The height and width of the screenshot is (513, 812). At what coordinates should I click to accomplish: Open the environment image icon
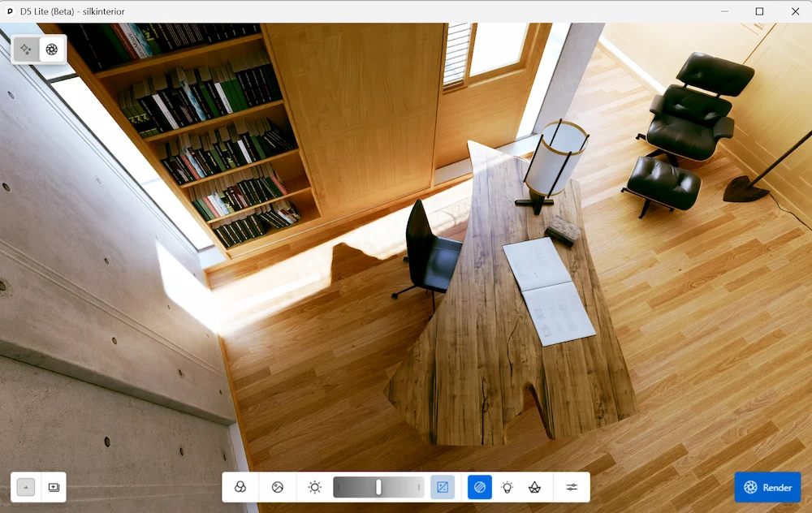point(278,487)
